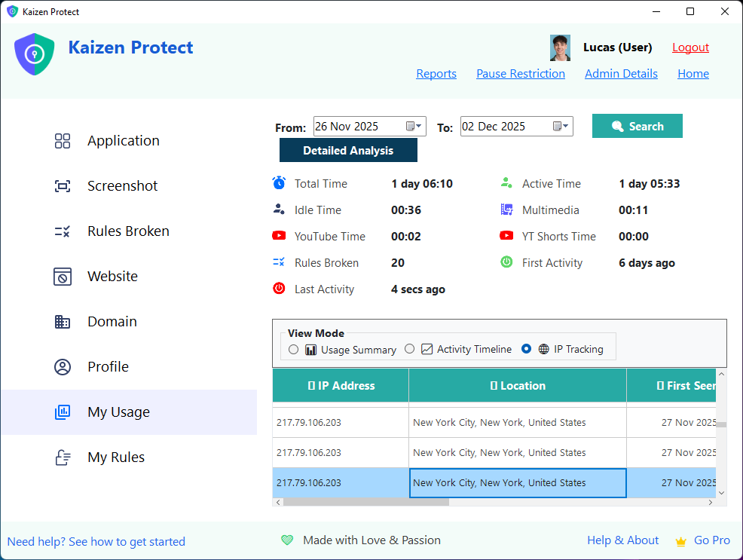Open the Application section in sidebar
The height and width of the screenshot is (560, 743).
coord(63,140)
